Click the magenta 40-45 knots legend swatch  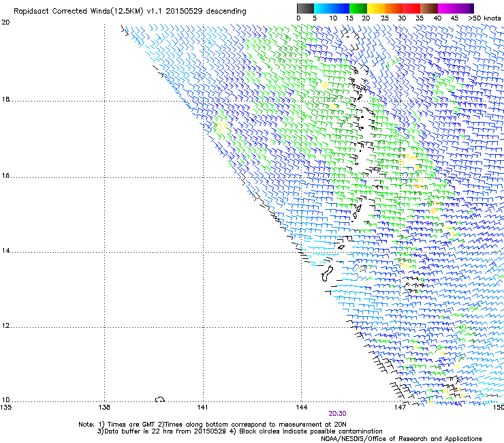point(447,8)
